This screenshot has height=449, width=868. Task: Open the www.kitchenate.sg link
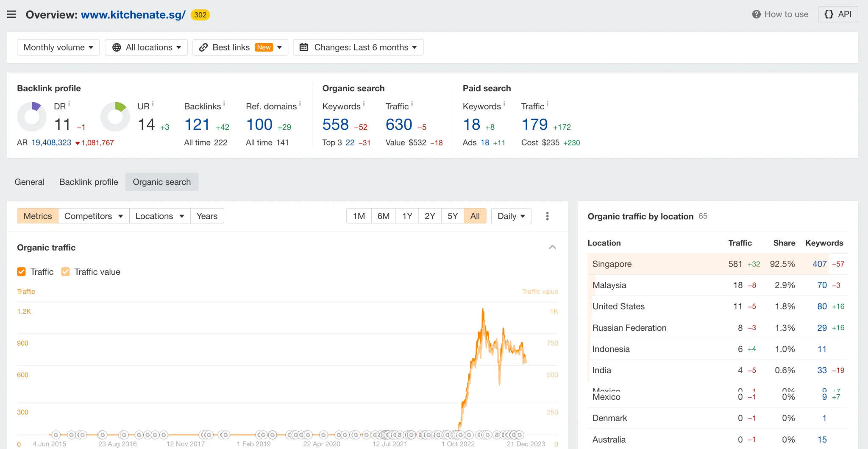(x=133, y=15)
